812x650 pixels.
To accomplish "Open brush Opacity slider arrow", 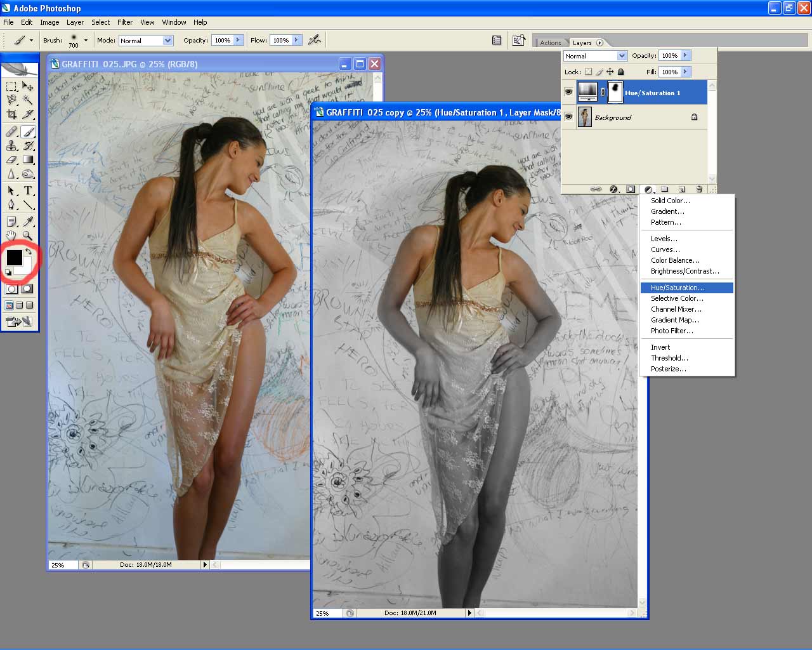I will [x=238, y=39].
